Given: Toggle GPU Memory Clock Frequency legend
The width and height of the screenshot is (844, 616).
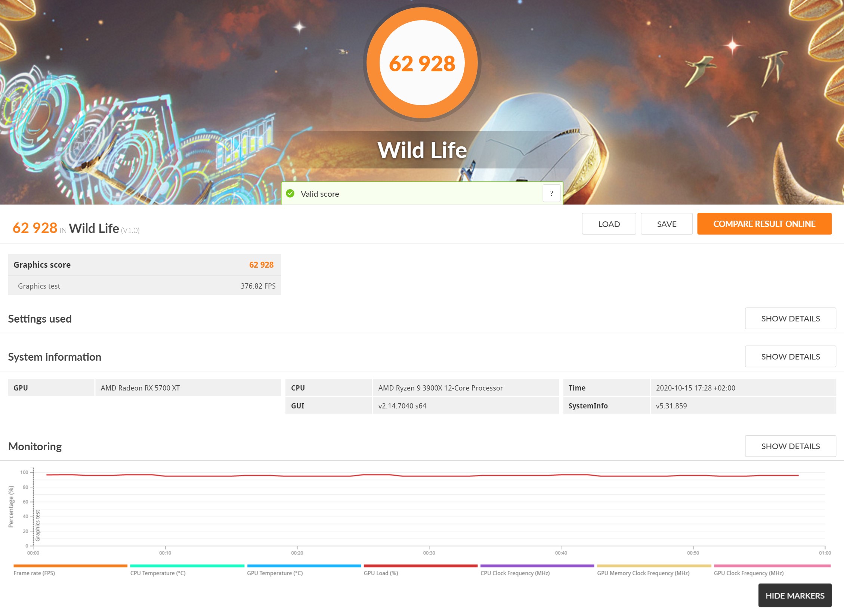Looking at the screenshot, I should pos(643,573).
